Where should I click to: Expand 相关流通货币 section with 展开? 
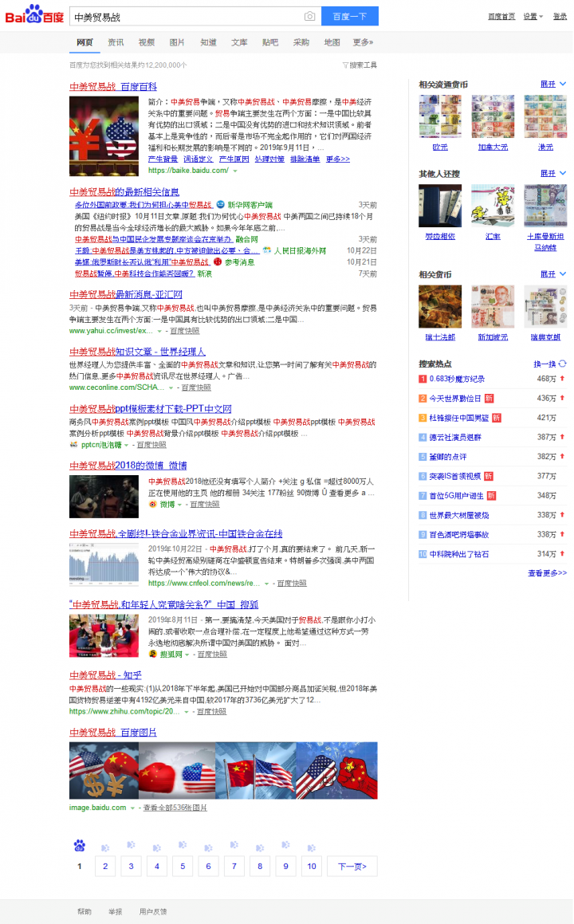click(553, 85)
